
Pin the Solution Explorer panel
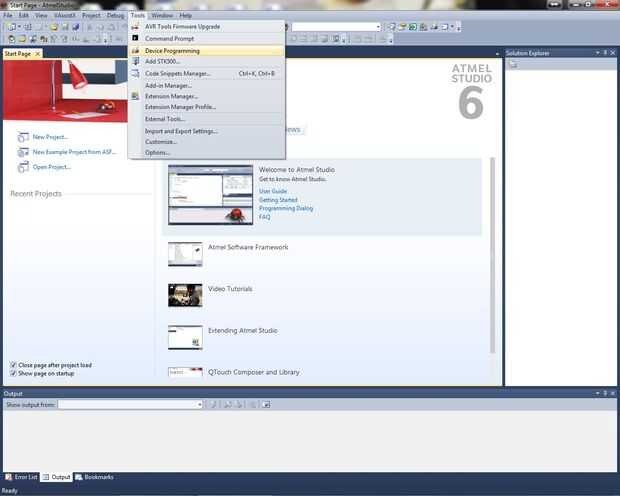coord(605,53)
